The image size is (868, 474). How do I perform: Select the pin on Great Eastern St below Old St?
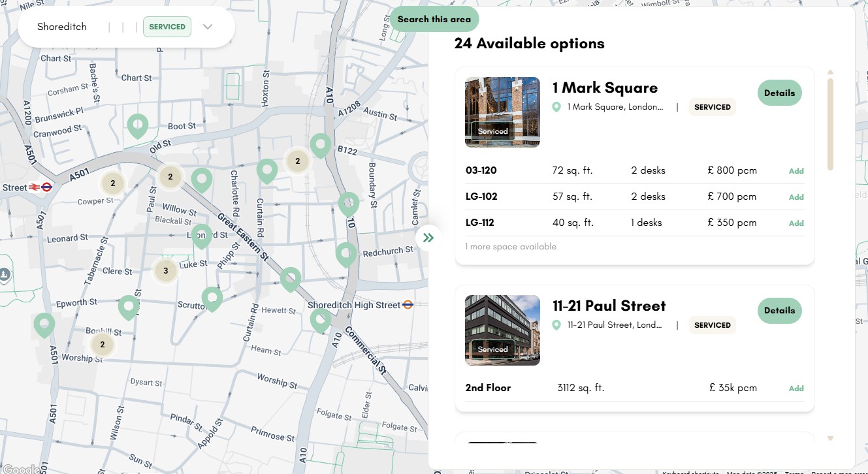point(202,180)
